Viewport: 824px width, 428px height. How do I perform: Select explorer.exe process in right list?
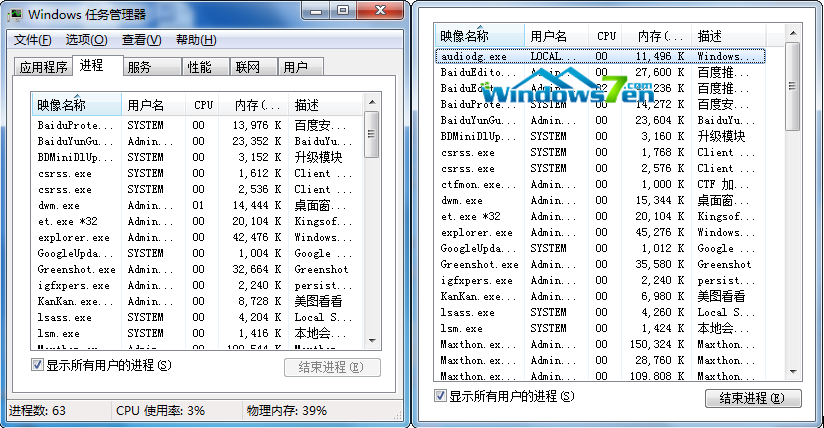(600, 232)
